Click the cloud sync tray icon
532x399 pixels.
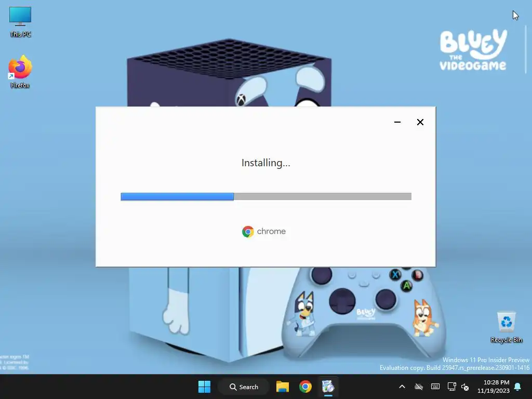[419, 387]
